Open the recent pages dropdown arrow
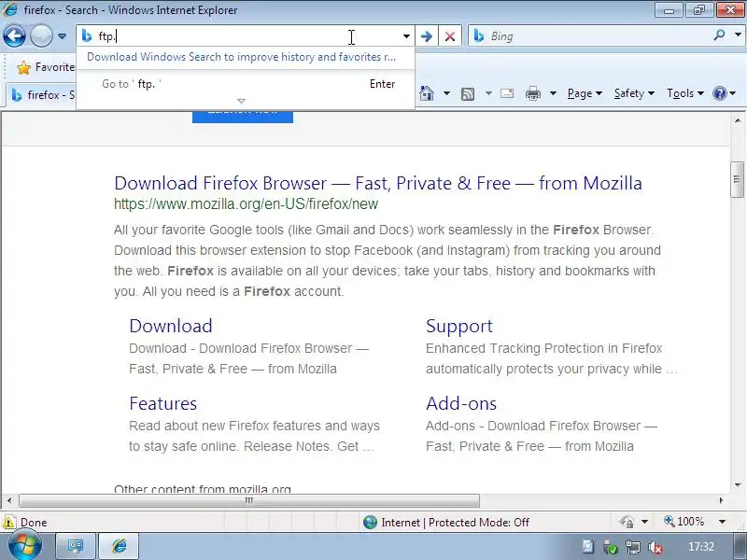The width and height of the screenshot is (747, 560). [62, 36]
